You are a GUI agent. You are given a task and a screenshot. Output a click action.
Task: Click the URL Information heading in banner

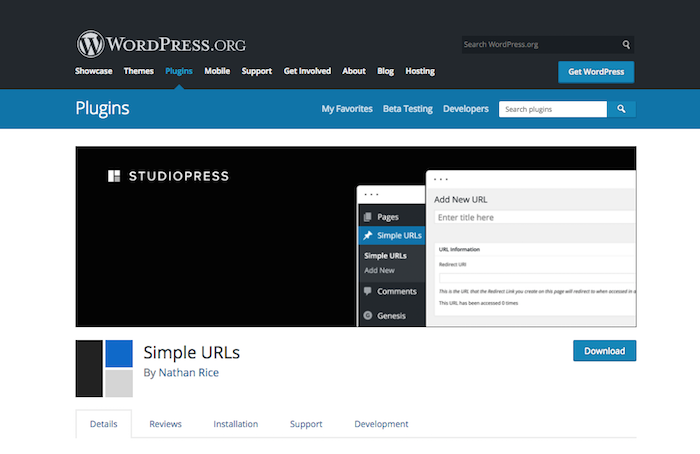459,250
